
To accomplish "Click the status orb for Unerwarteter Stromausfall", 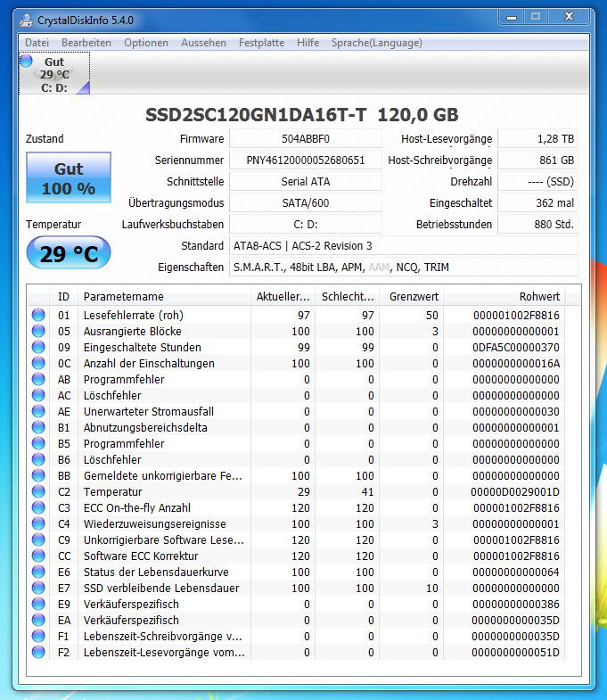I will pyautogui.click(x=38, y=411).
